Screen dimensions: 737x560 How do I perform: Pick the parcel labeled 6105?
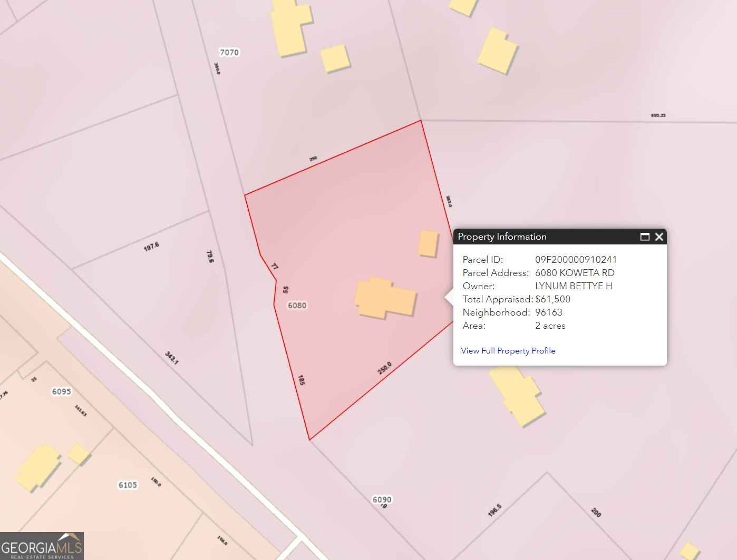coord(128,485)
